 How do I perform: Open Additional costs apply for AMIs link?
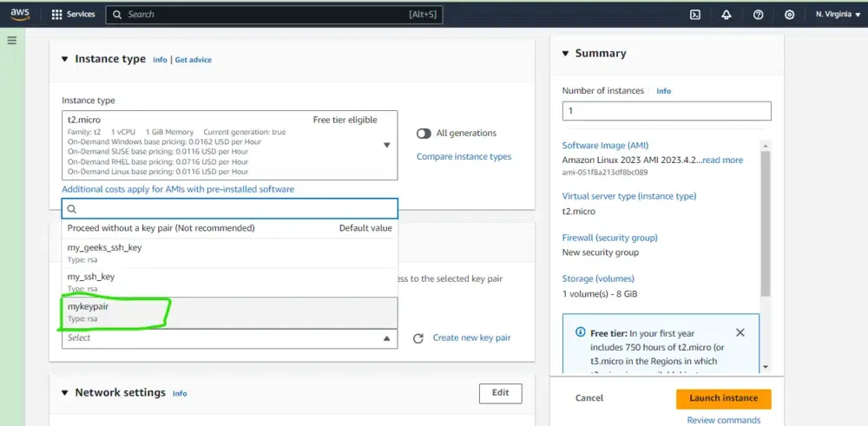(178, 189)
